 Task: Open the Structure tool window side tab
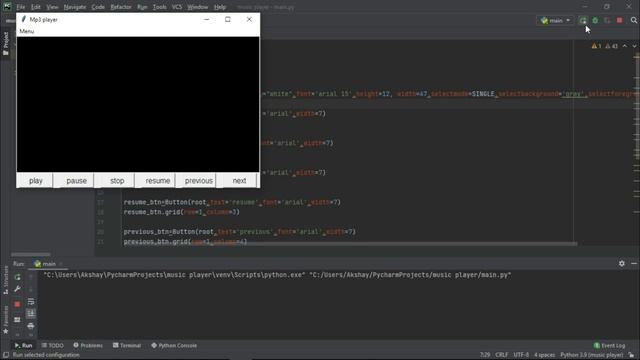click(6, 280)
